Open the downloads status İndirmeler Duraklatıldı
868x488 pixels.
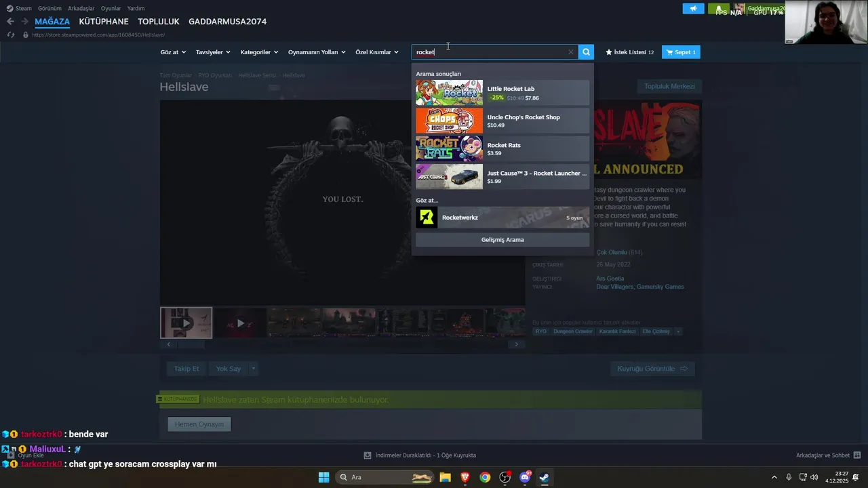coord(420,455)
